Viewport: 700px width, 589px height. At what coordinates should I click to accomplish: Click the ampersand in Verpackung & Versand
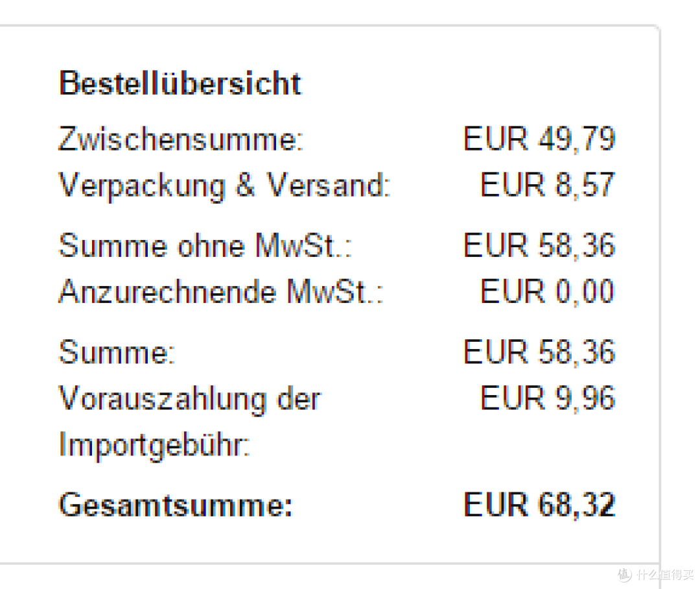click(245, 185)
